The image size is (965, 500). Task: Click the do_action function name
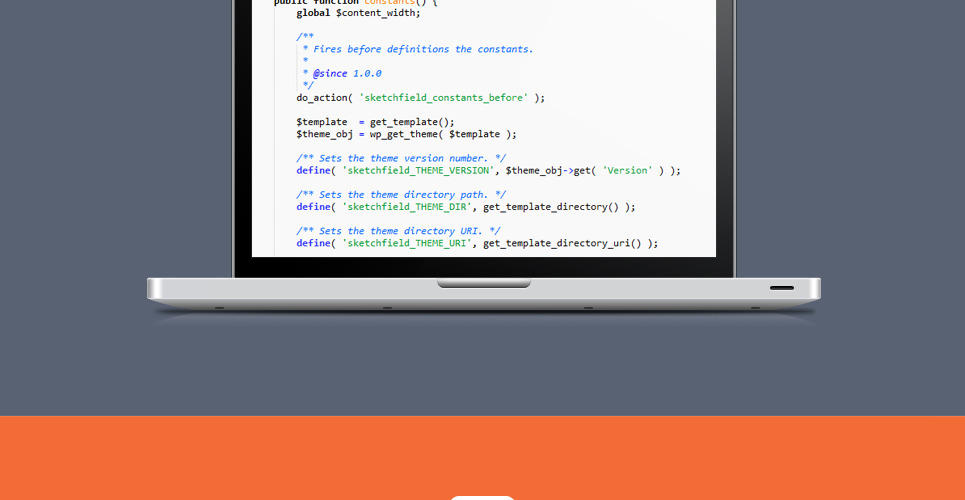(321, 98)
